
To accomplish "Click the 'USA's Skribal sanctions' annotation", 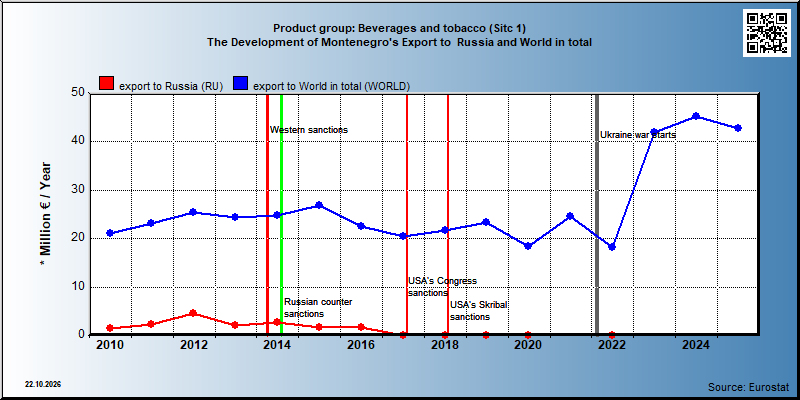I will [x=479, y=311].
